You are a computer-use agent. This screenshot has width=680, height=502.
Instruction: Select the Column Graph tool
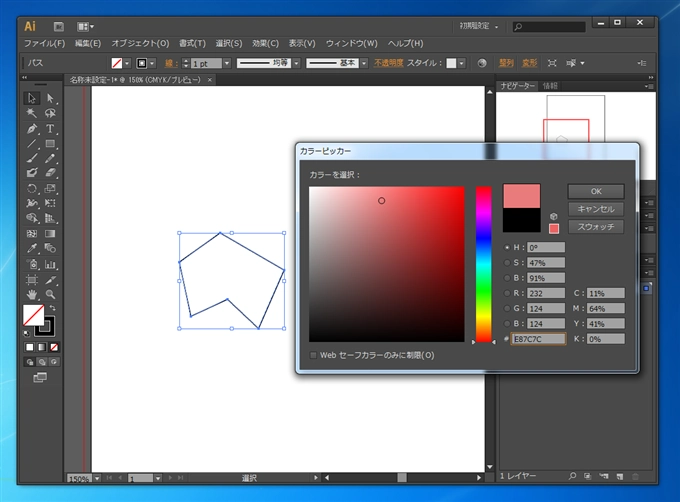click(50, 264)
